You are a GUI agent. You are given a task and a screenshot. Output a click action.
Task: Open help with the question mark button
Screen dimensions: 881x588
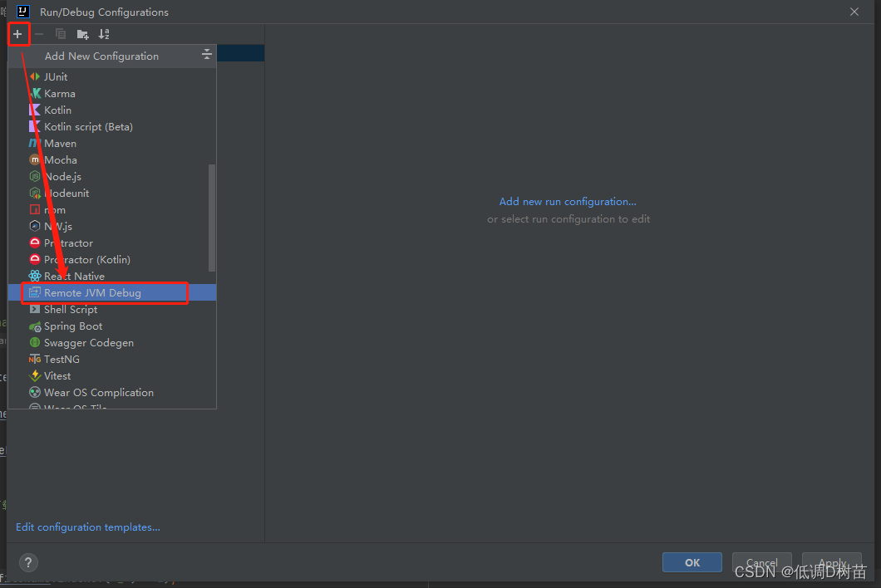(x=28, y=562)
